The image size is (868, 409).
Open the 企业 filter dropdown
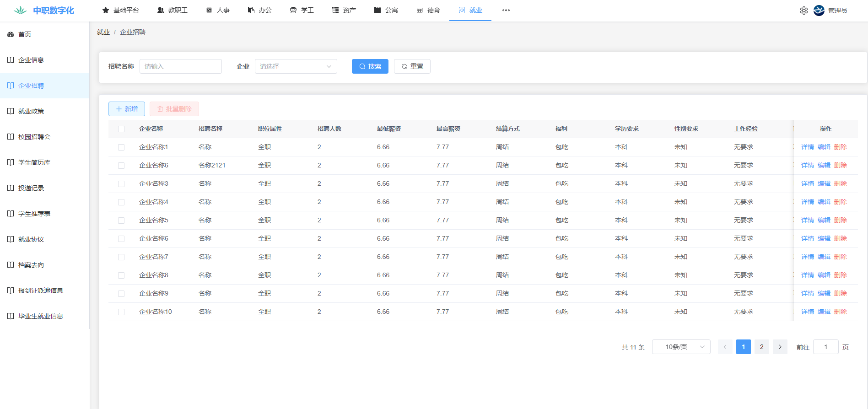[x=296, y=66]
